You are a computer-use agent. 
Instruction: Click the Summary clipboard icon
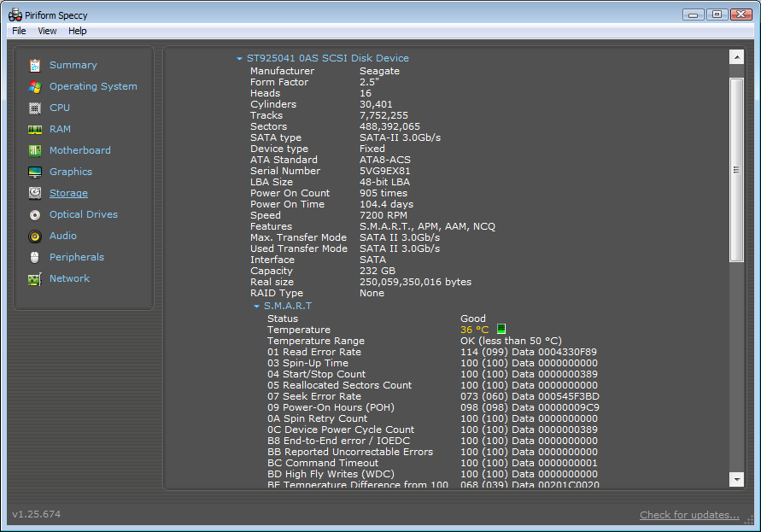click(x=34, y=65)
